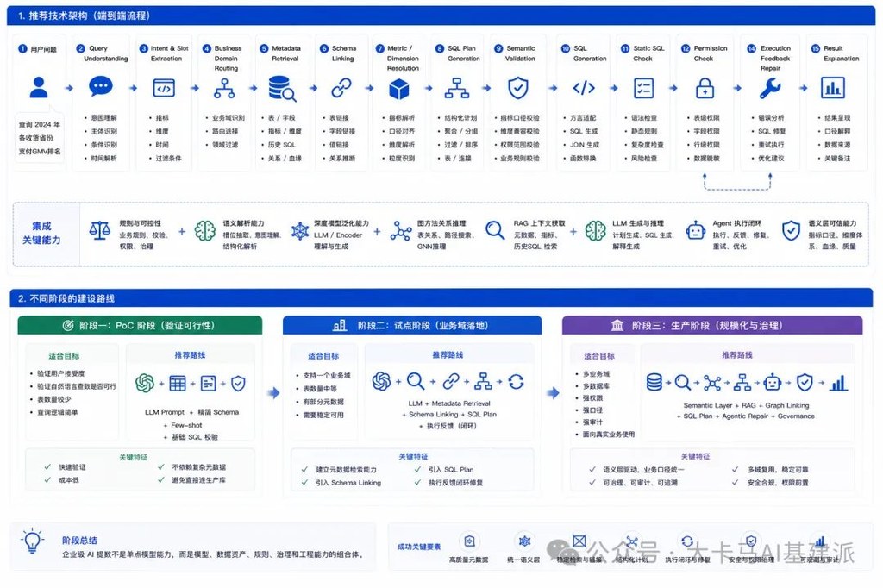Click the lightbulb icon beside 阶段总结
Viewport: 883px width, 588px height.
click(x=32, y=541)
